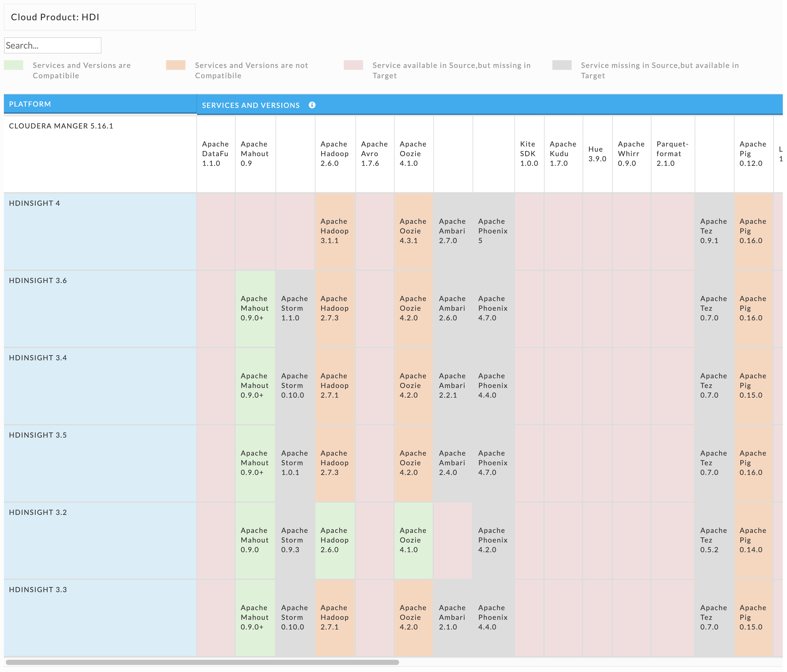Click Apache Mahout 0.9 in Cloudera row

pyautogui.click(x=255, y=154)
